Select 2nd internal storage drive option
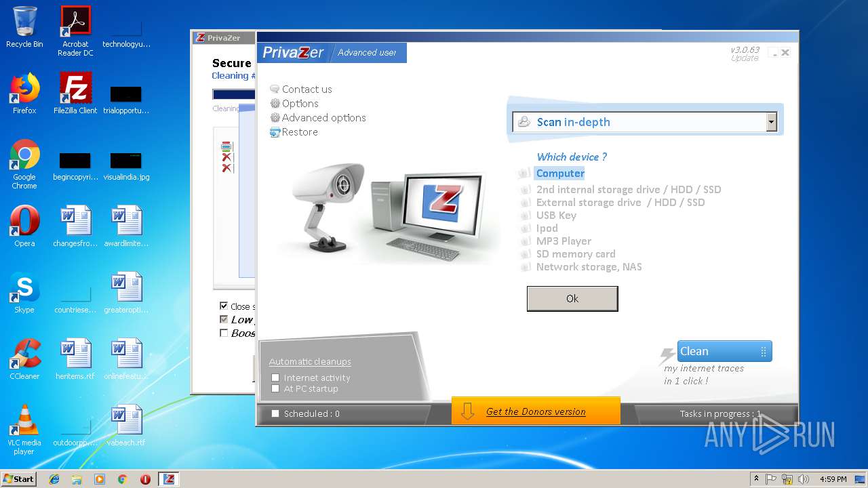Screen dimensions: 868x488 click(x=629, y=189)
